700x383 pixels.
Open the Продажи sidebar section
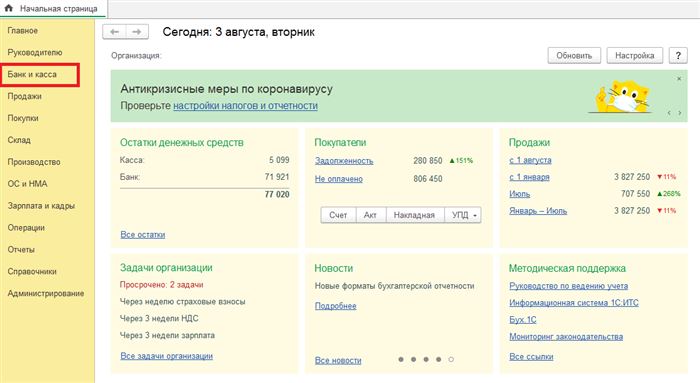tap(25, 96)
